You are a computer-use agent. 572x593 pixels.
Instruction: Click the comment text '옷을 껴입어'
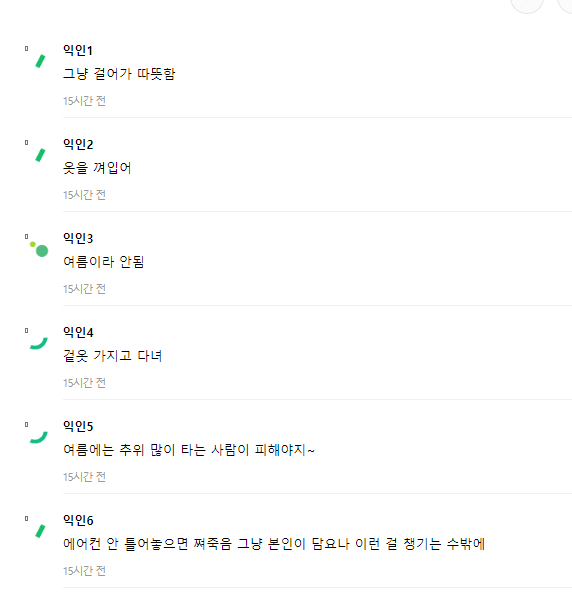[x=97, y=168]
